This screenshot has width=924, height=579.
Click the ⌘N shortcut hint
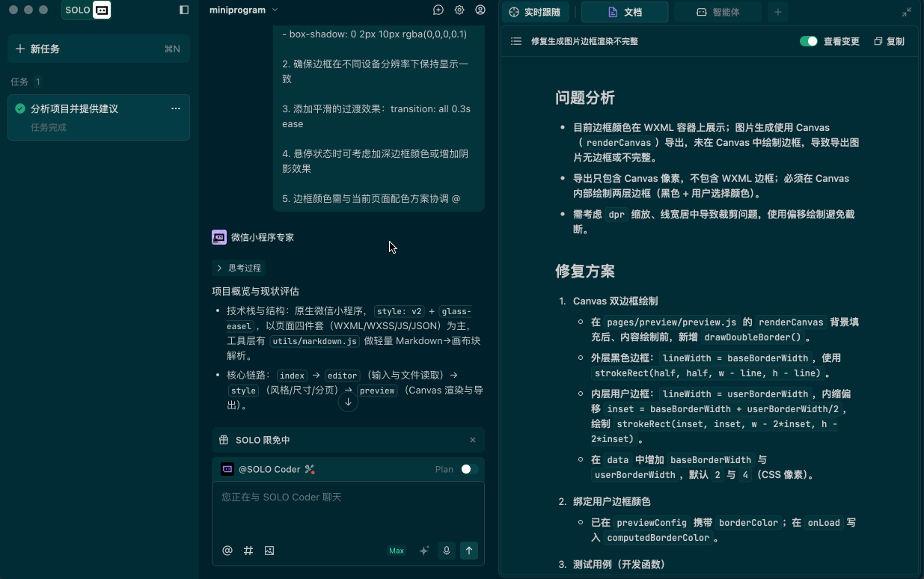pos(172,49)
